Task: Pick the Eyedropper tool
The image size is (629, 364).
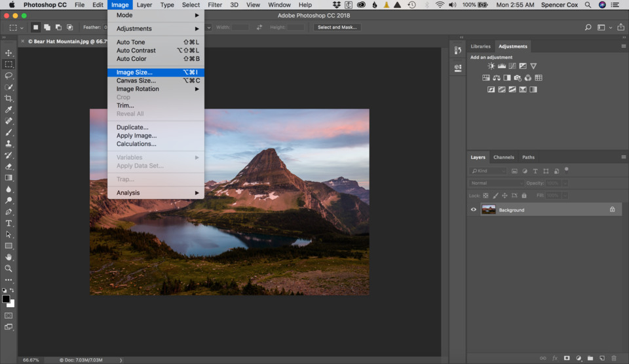Action: (x=9, y=109)
